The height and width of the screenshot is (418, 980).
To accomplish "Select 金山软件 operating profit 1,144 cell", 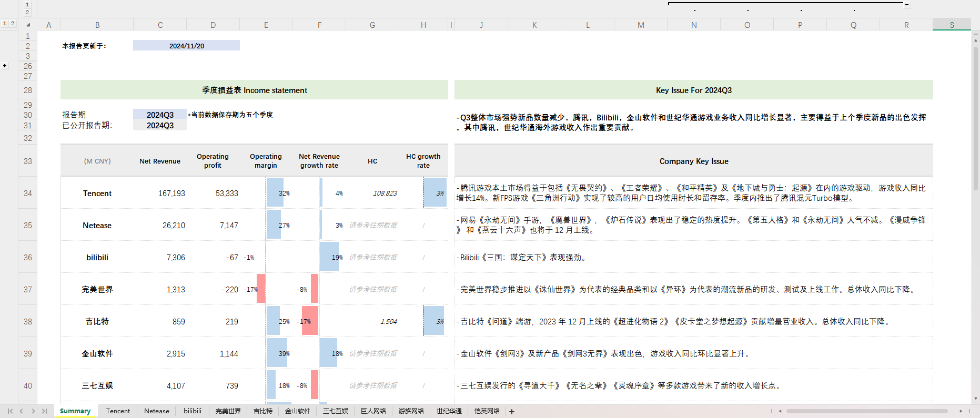I will [213, 353].
